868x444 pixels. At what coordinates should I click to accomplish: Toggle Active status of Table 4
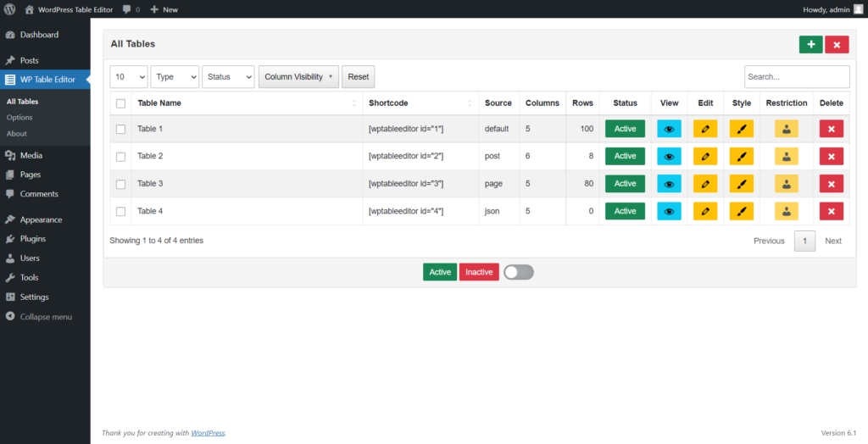pos(625,211)
